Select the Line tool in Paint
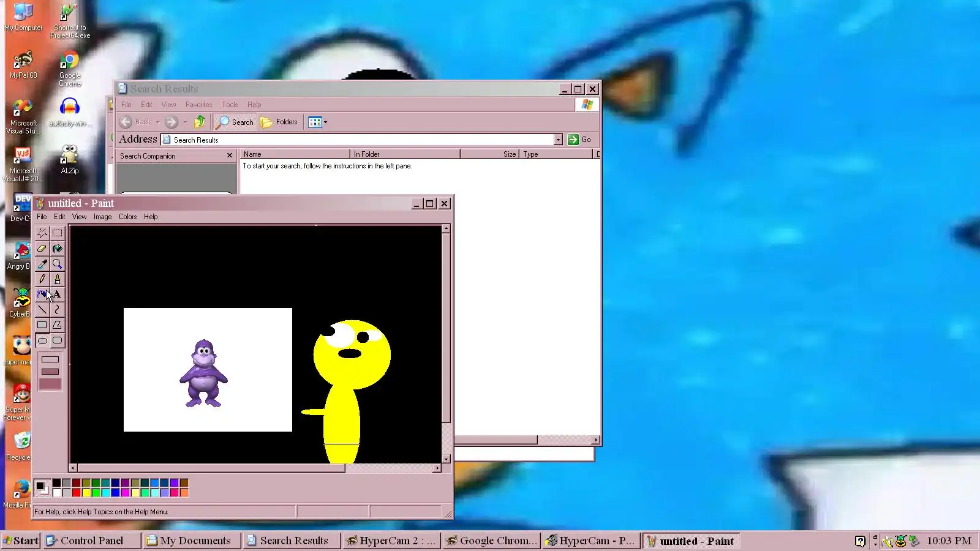The image size is (980, 551). pyautogui.click(x=42, y=310)
